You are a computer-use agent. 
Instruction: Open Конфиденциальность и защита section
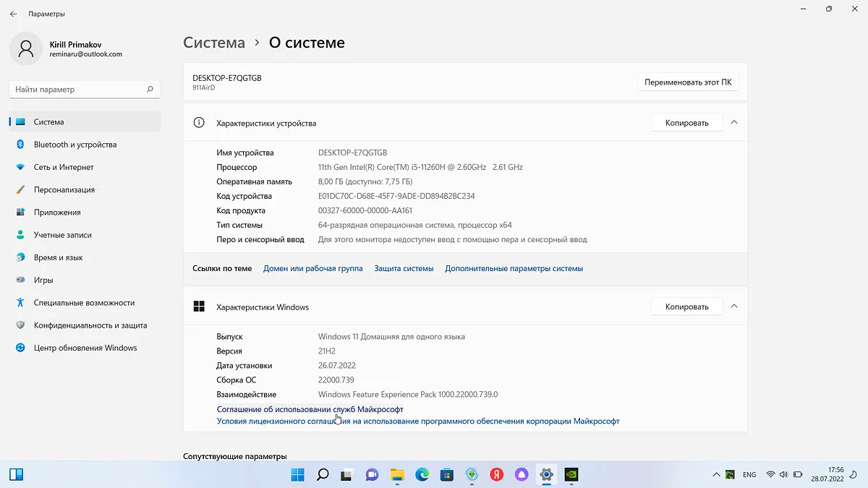point(90,325)
